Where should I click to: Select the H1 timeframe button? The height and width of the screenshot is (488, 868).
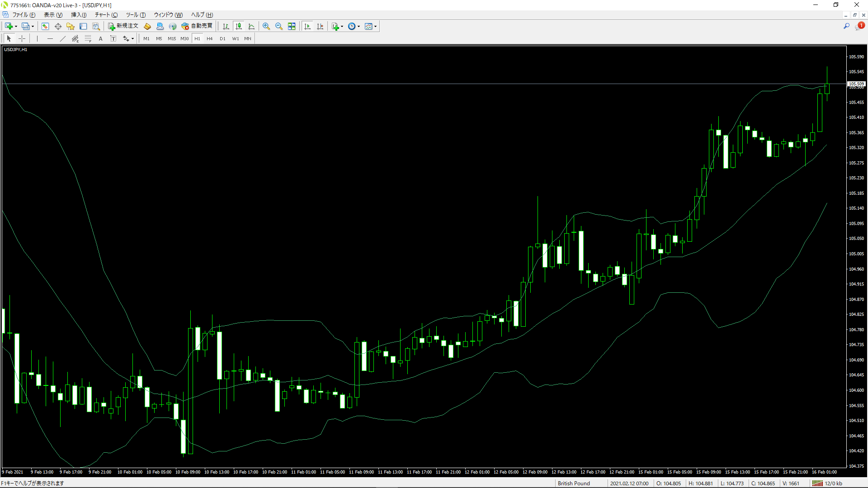coord(197,38)
